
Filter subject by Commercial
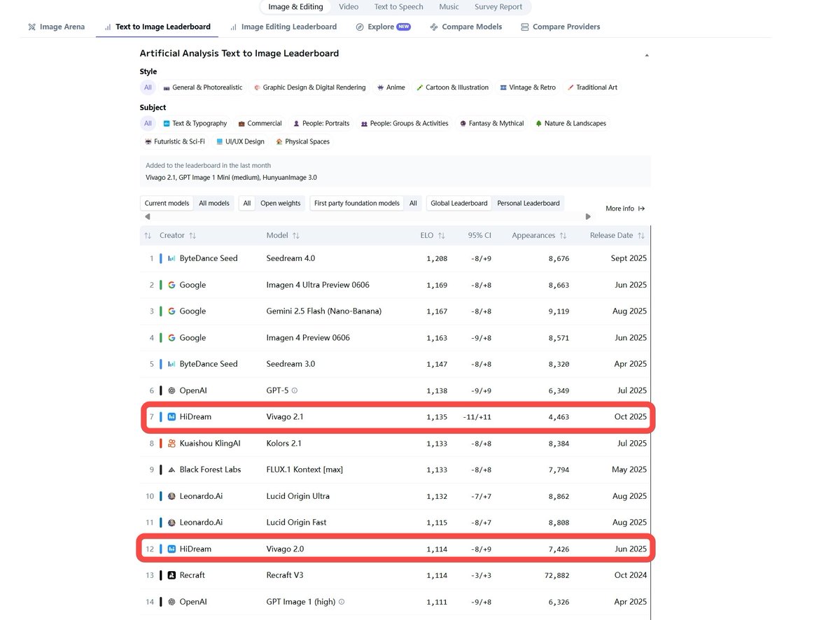click(x=260, y=123)
